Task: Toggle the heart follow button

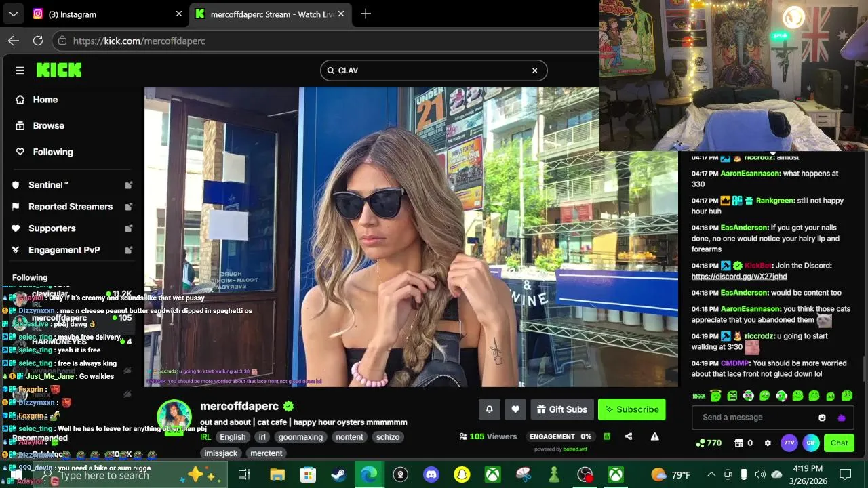Action: [515, 409]
